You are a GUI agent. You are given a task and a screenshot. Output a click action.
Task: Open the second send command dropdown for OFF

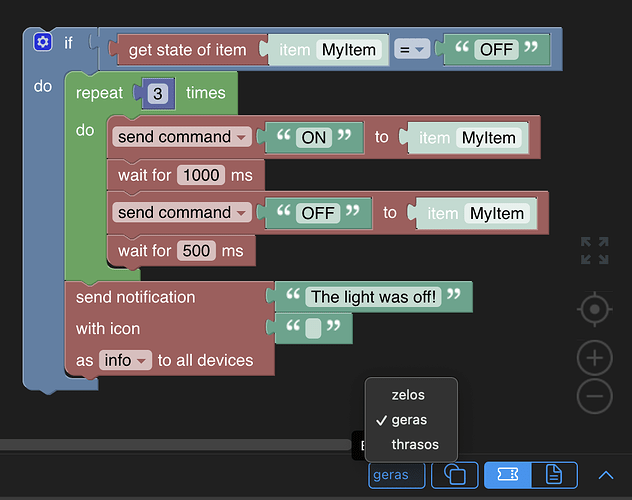pos(182,213)
